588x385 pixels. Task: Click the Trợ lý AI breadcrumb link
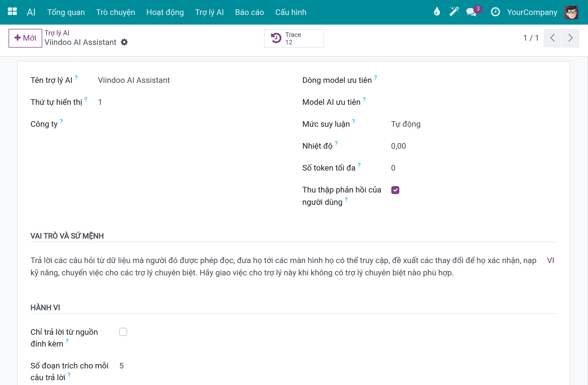(x=57, y=33)
